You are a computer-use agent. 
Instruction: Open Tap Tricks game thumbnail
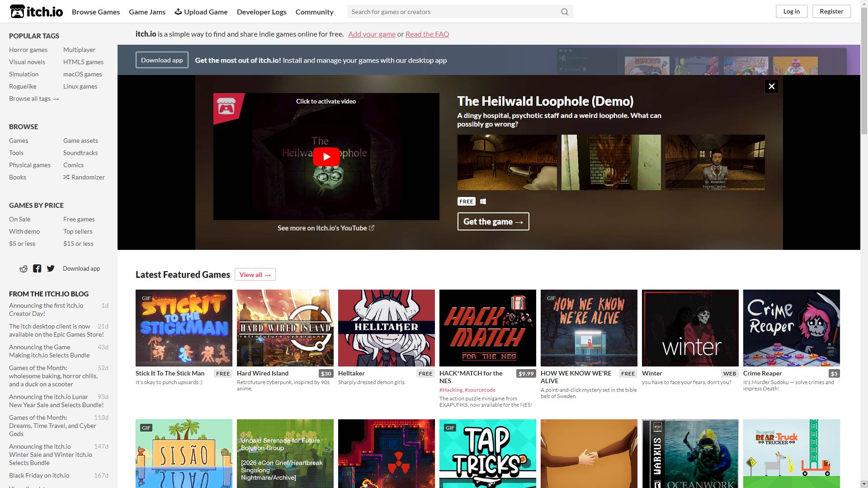tap(488, 454)
